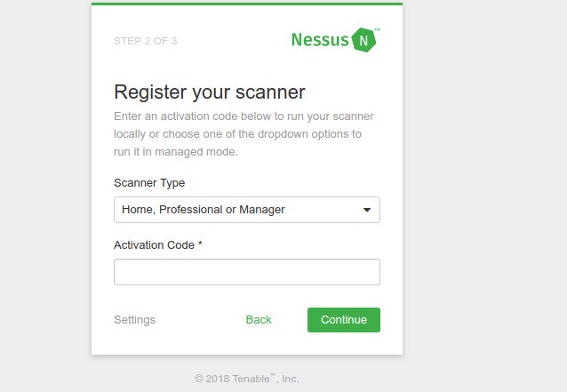The width and height of the screenshot is (567, 392).
Task: Open the Scanner Type dropdown arrow
Action: coord(367,210)
